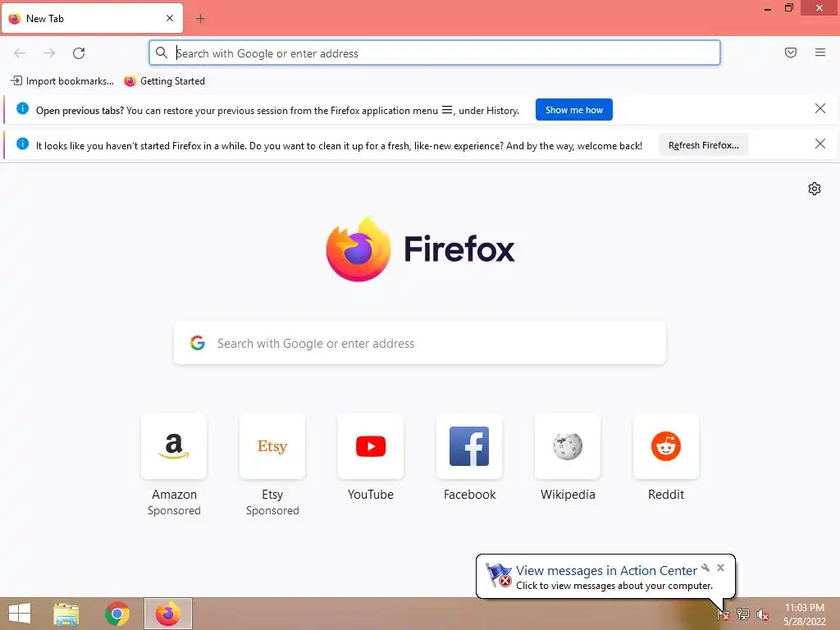This screenshot has width=840, height=630.
Task: Click the magnifier icon in address bar
Action: [x=162, y=52]
